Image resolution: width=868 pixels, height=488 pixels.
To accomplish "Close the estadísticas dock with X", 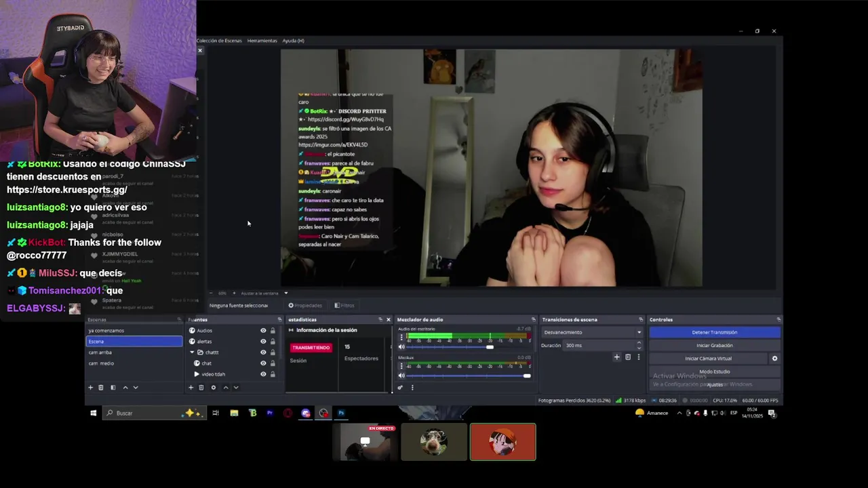I will pyautogui.click(x=389, y=319).
